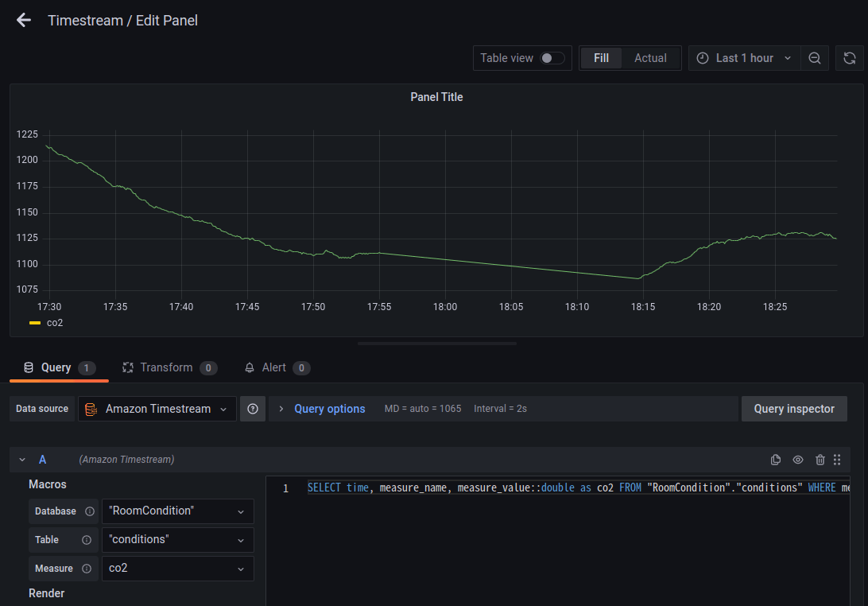Go back using the arrow icon
This screenshot has height=606, width=868.
point(24,21)
